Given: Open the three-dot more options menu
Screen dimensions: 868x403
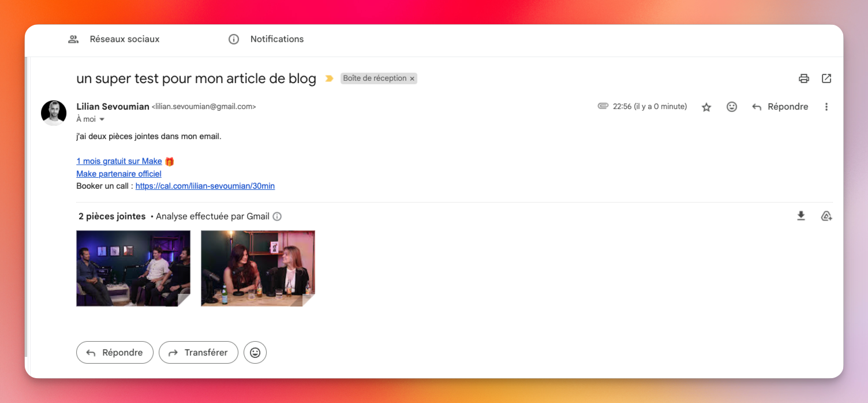Looking at the screenshot, I should pyautogui.click(x=826, y=107).
